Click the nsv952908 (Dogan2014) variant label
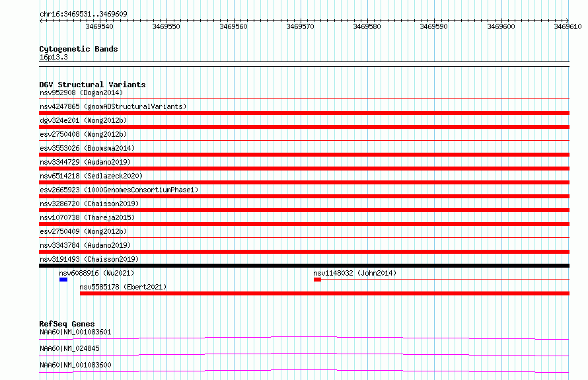588x380 pixels. (x=81, y=93)
